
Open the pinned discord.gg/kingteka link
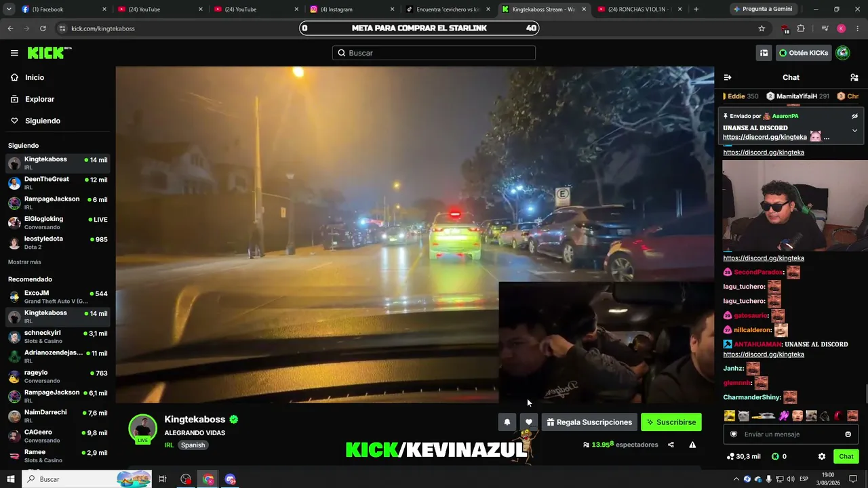(764, 137)
